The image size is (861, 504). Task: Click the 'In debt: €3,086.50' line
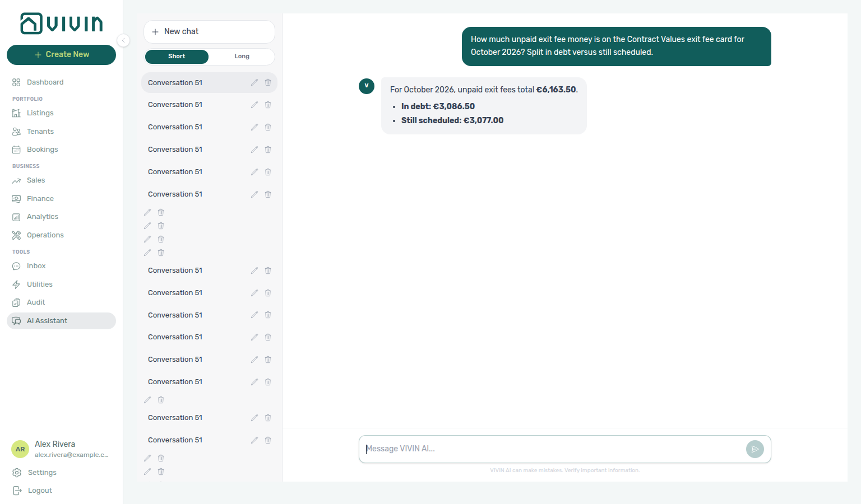[x=438, y=106]
